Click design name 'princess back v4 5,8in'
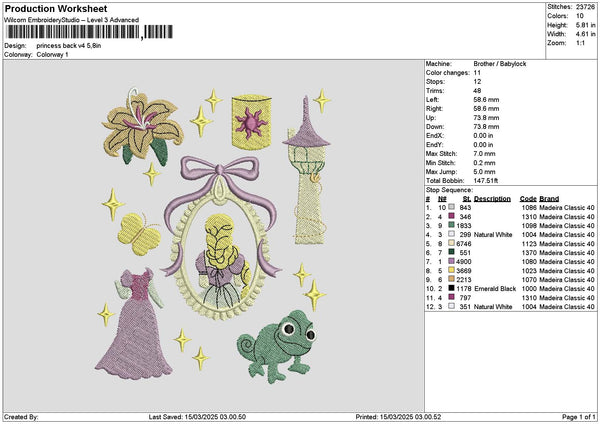 69,46
